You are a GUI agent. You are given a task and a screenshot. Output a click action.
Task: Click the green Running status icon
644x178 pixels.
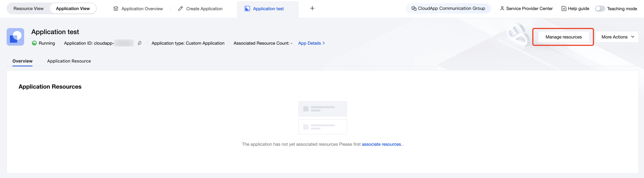(34, 43)
